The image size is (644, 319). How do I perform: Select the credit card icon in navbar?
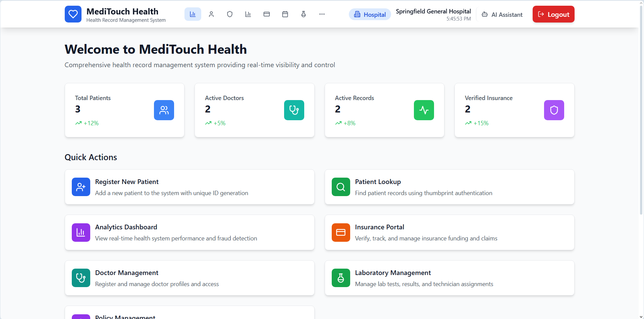(x=267, y=14)
